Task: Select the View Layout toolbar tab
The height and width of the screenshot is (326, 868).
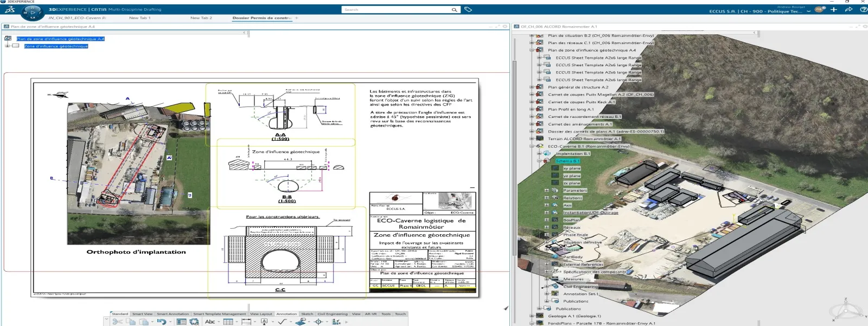Action: coord(261,314)
